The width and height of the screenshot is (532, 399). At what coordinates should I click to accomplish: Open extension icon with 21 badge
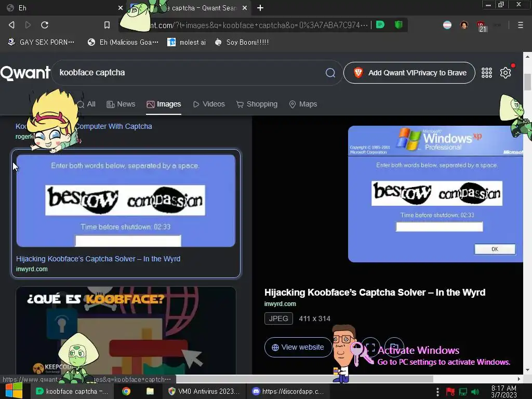481,26
